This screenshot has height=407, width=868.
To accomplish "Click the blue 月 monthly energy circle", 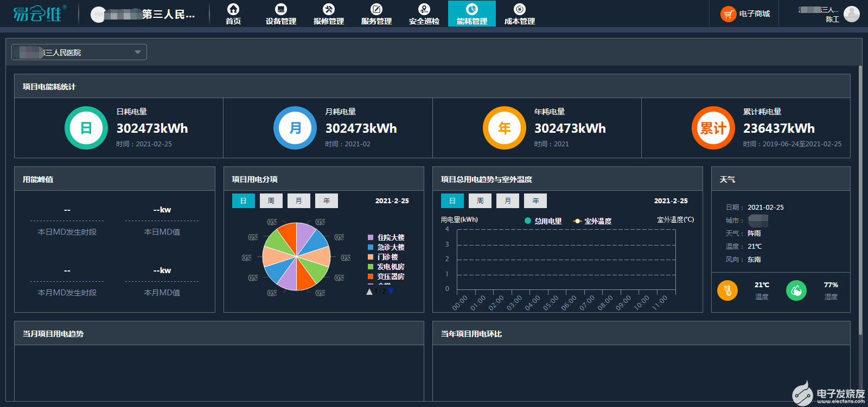I will (295, 128).
